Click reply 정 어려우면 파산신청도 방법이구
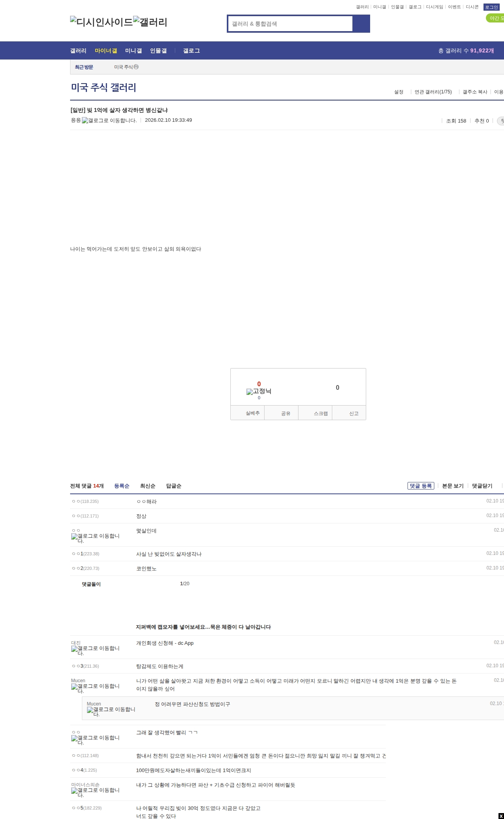Viewport: 504px width, 819px height. tap(193, 704)
